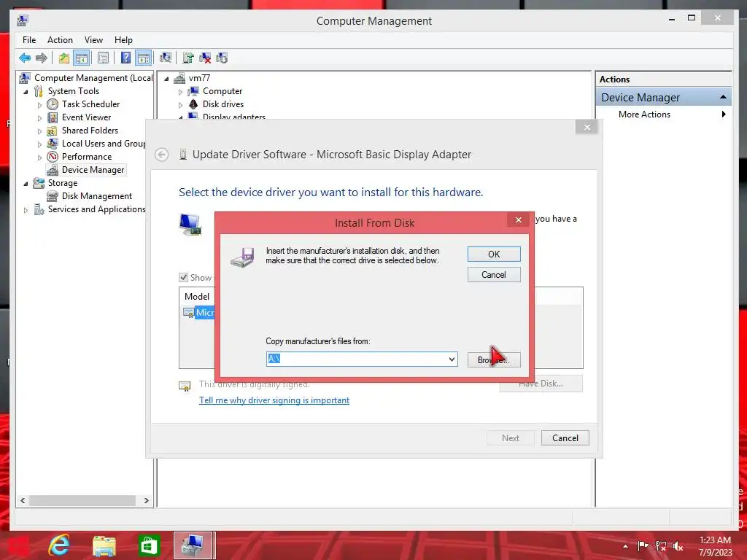Select Computer Management (Local) root node

pos(93,78)
